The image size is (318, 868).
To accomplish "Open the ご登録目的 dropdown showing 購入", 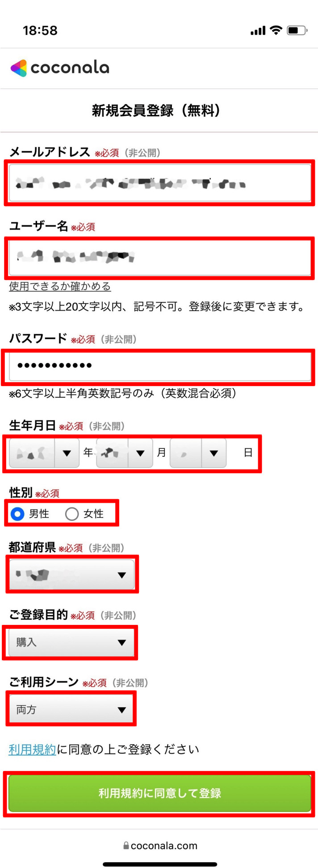I will click(x=71, y=642).
